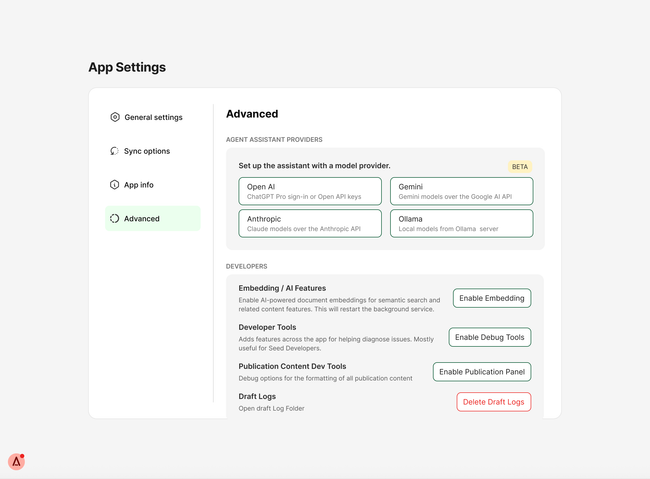
Task: Open the red app icon in bottom-left corner
Action: coord(16,461)
